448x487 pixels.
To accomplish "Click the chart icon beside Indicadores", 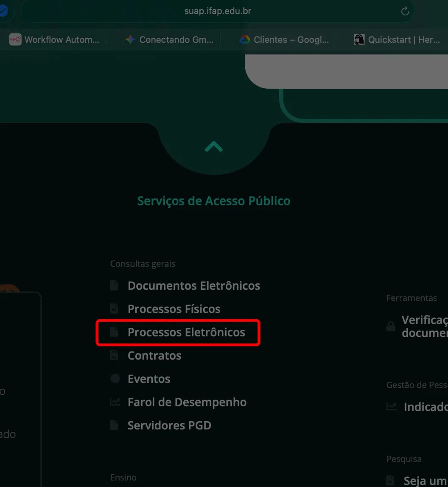I will 392,406.
